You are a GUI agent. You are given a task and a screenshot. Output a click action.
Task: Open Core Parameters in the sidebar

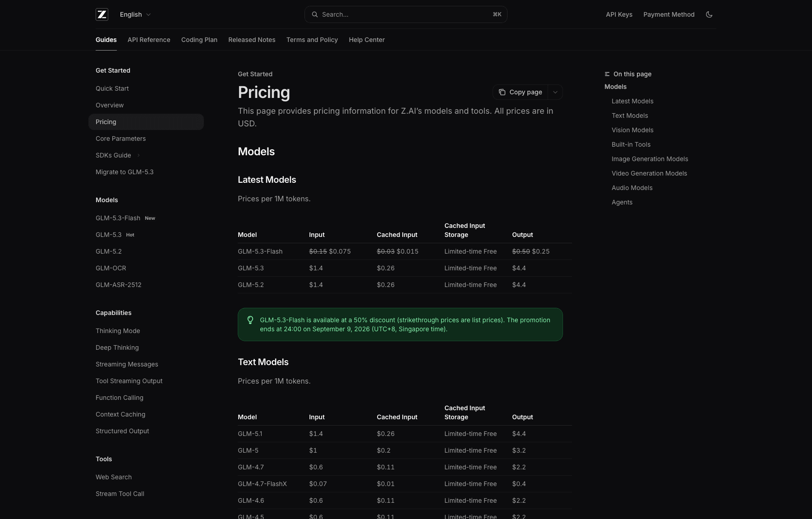(146, 139)
